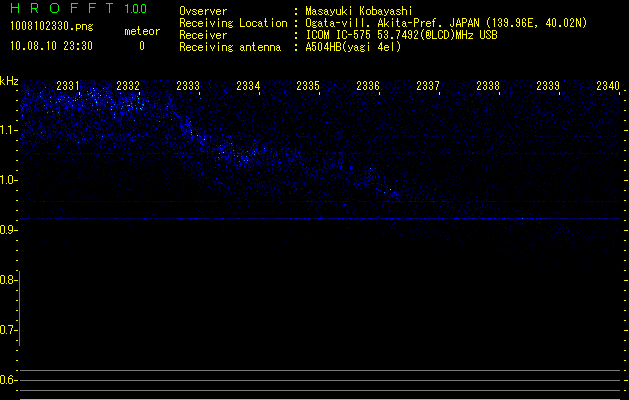Viewport: 629px width, 400px height.
Task: Select antenna text A504HB(yagi 4el)
Action: [x=353, y=47]
